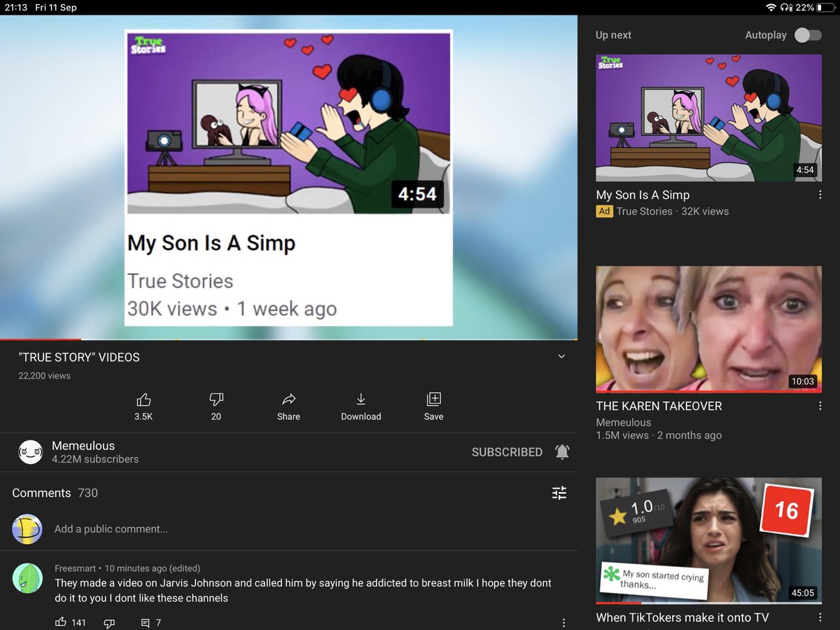Open the My Son Is A Simp title link
Screen dimensions: 840x630
(643, 195)
